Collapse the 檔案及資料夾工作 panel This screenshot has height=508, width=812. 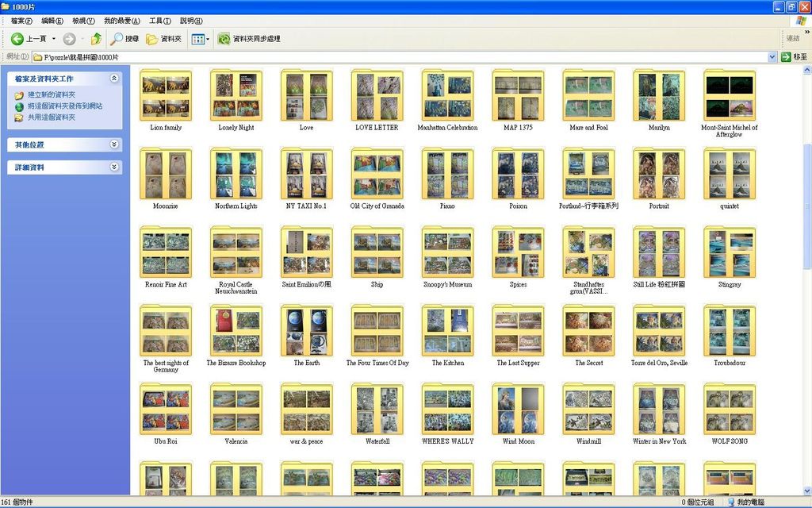tap(114, 79)
